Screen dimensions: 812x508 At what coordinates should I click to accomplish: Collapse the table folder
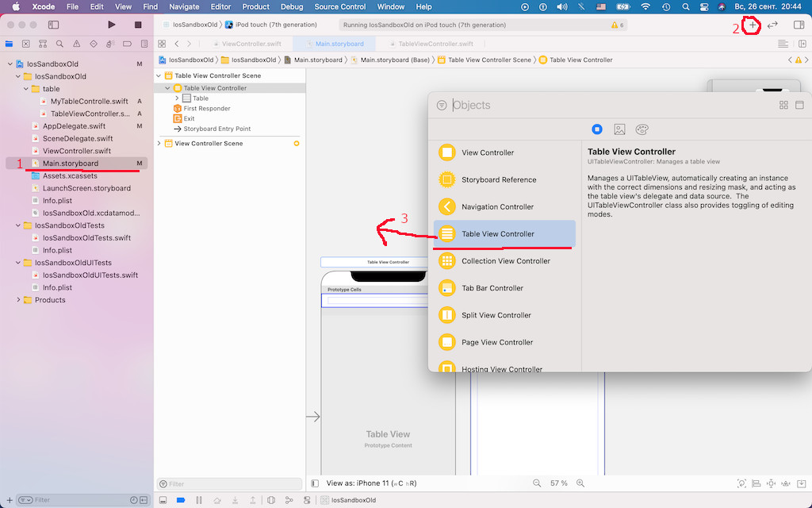point(26,89)
